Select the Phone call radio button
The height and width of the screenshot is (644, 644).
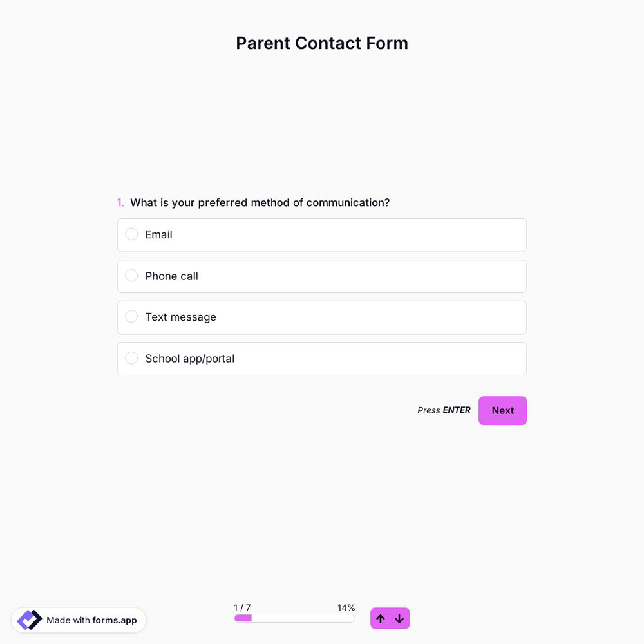pos(131,276)
